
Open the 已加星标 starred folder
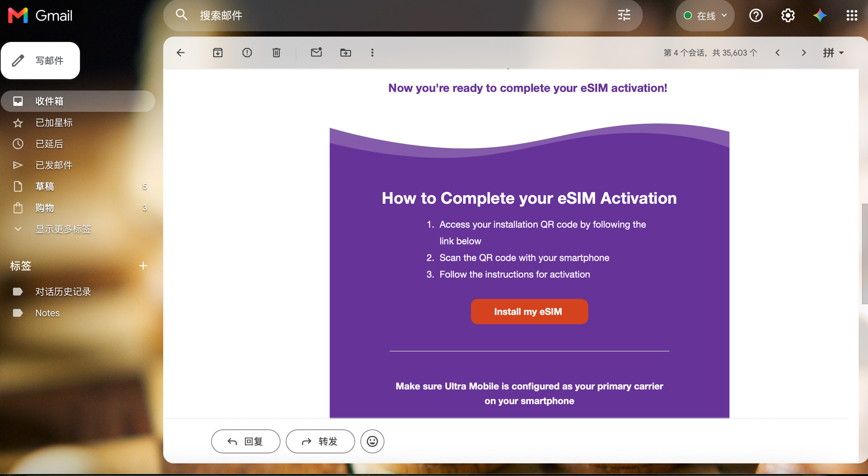click(x=78, y=122)
